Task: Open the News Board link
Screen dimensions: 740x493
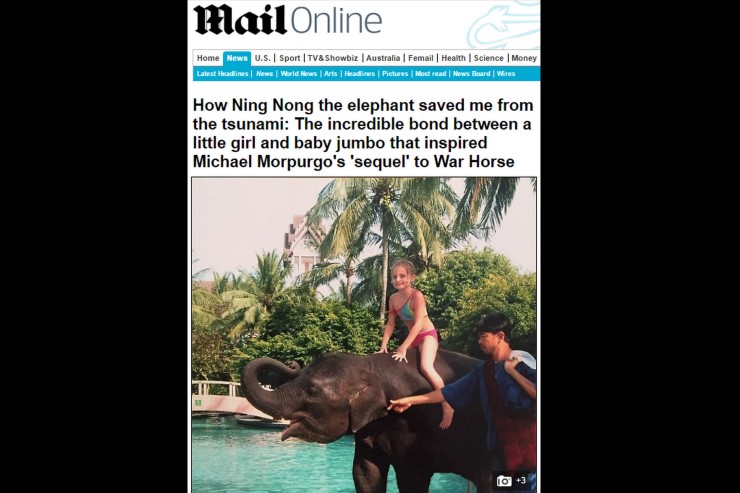Action: [471, 74]
